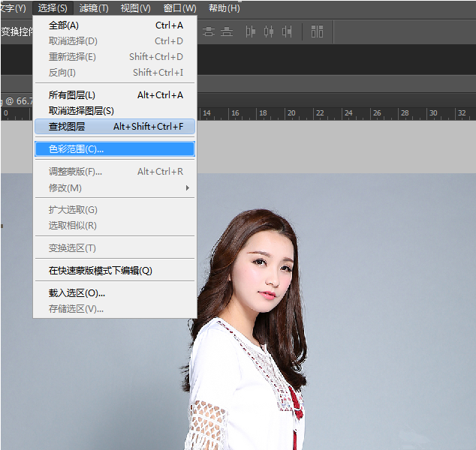
Task: Select 全部(A) in the 选择 menu
Action: (x=64, y=25)
